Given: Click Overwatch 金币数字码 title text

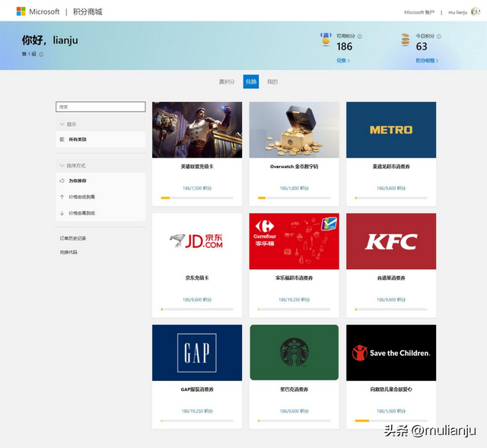Looking at the screenshot, I should tap(294, 167).
